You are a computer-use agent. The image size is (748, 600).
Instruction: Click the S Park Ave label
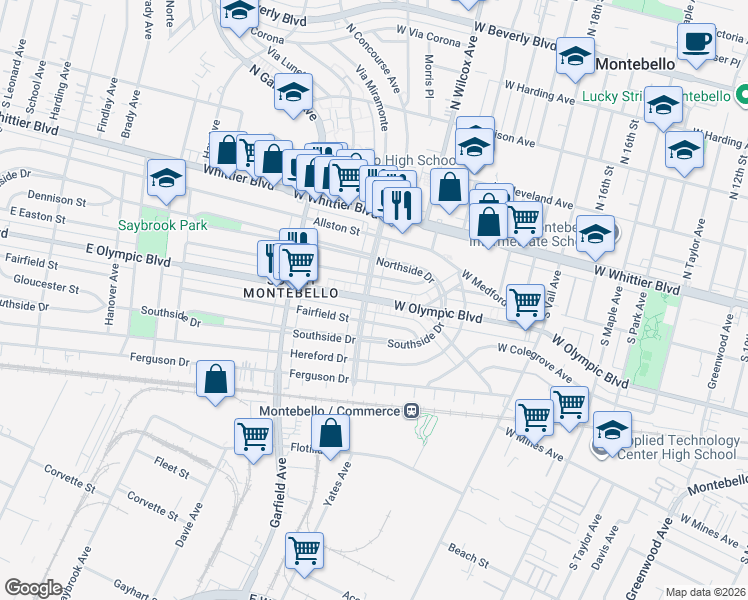click(637, 318)
